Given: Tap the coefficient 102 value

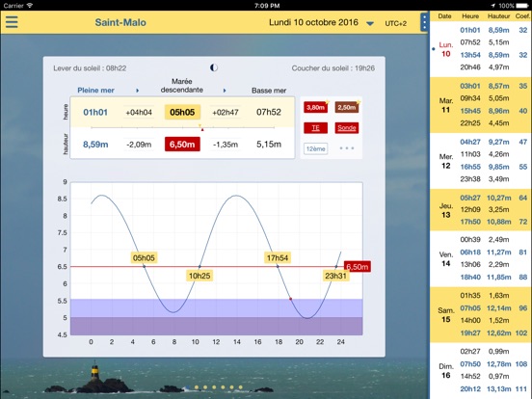Looking at the screenshot, I should 521,332.
